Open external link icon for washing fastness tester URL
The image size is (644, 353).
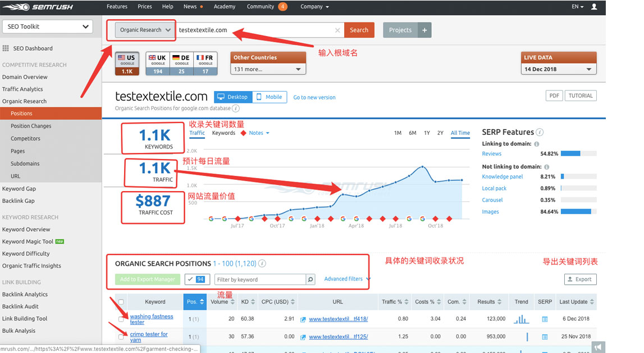click(x=303, y=319)
